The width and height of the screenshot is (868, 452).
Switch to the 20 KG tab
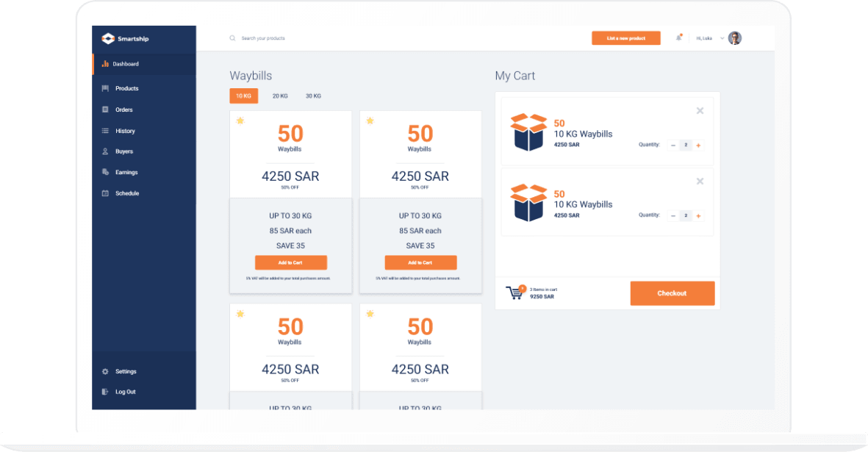[x=280, y=96]
